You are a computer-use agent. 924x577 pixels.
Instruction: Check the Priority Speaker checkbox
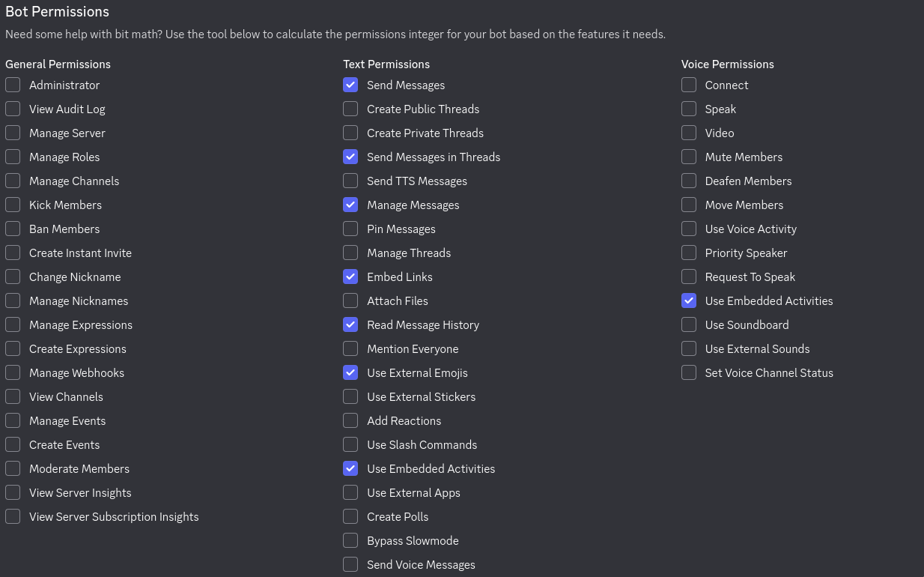point(689,253)
